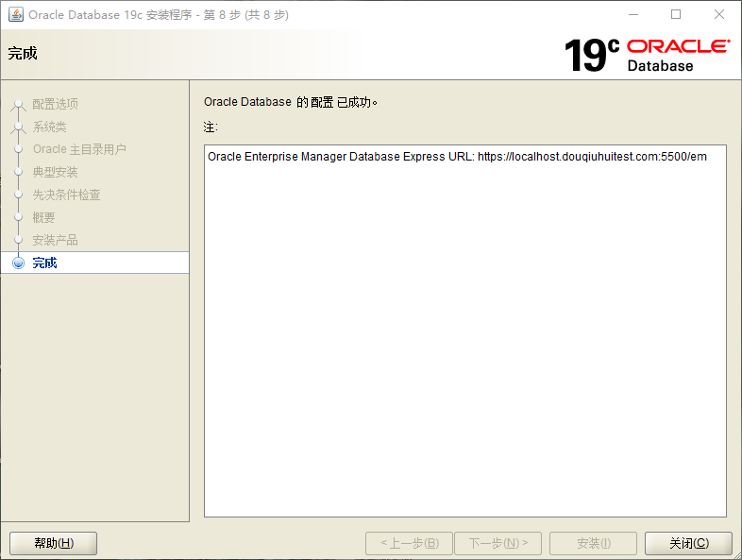Click the 注: label
Viewport: 742px width, 560px height.
(x=211, y=127)
